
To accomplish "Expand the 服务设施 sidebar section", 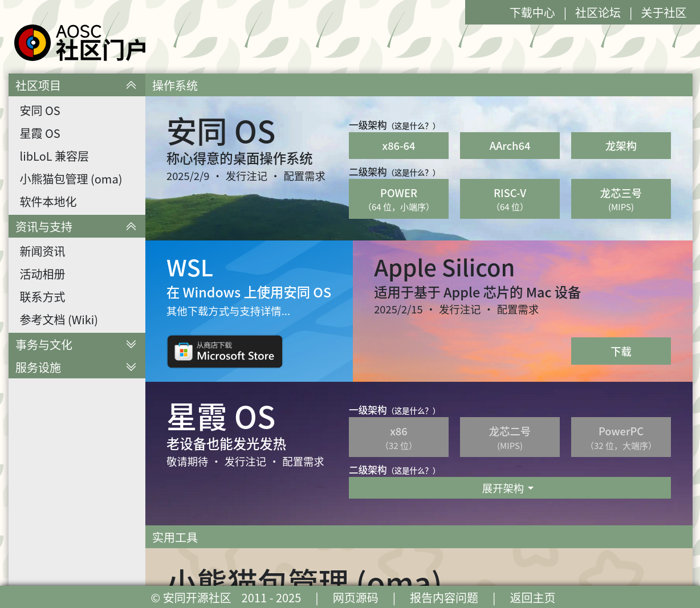I will [131, 368].
